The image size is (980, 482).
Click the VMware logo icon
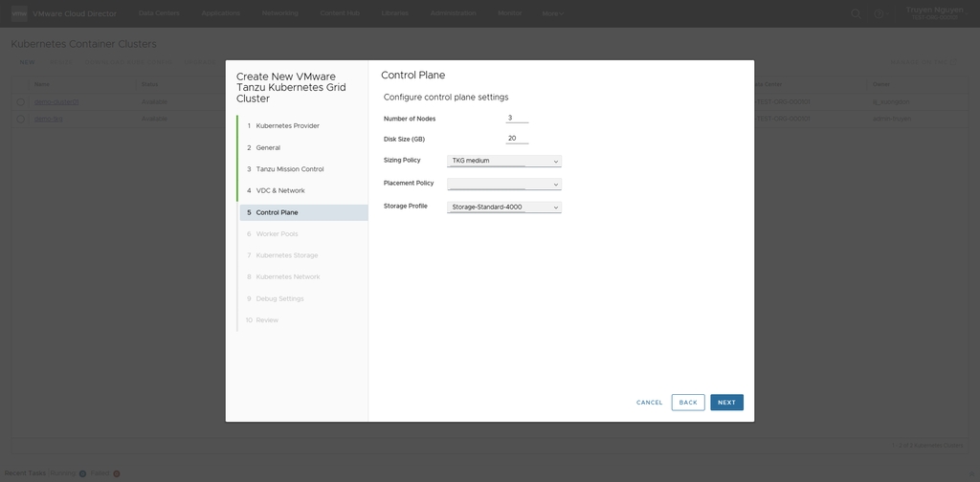coord(18,13)
